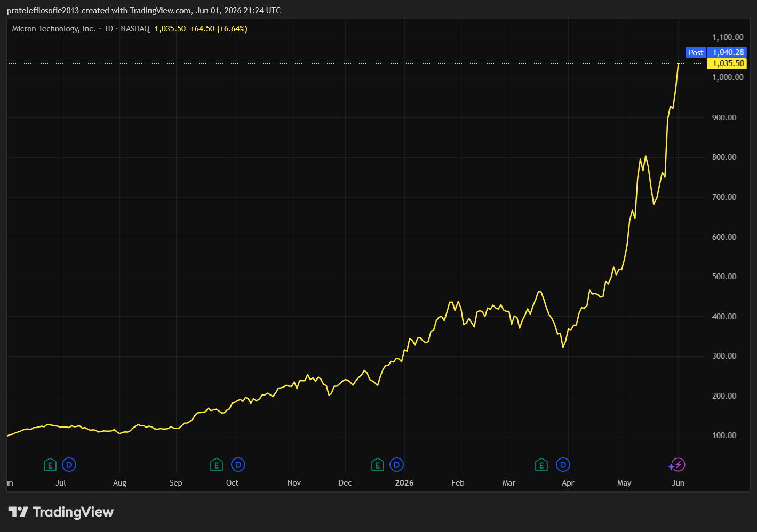Click the May label on the time axis

(624, 483)
